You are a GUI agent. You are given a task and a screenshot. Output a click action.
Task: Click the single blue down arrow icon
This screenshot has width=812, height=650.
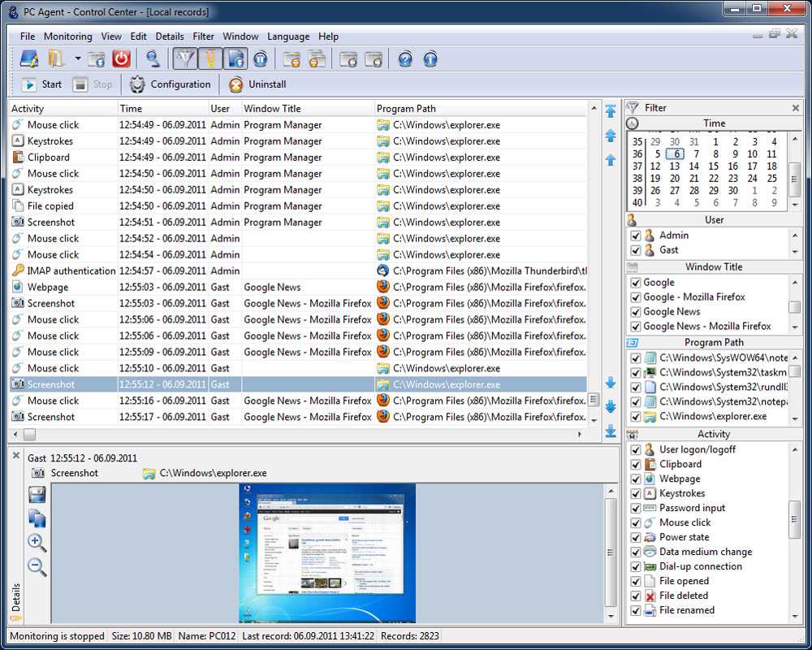(611, 383)
